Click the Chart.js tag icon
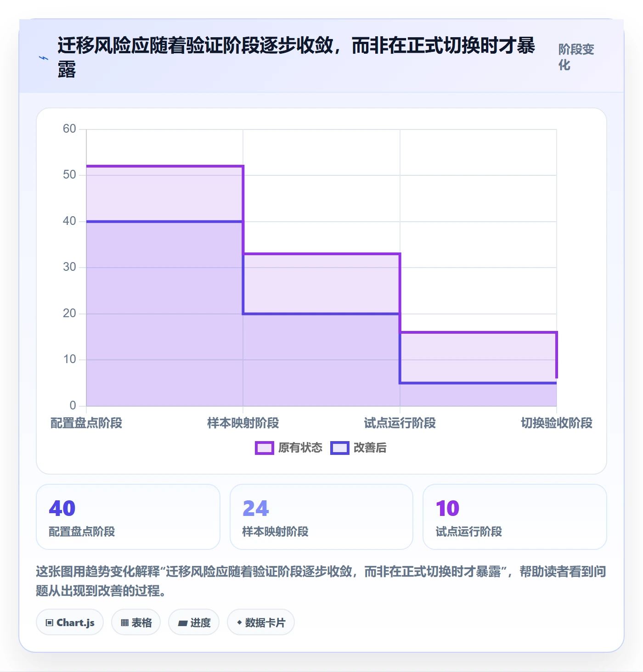Image resolution: width=643 pixels, height=672 pixels. point(50,623)
